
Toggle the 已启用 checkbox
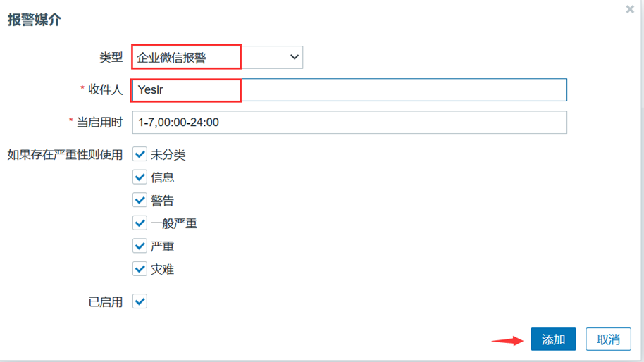140,301
